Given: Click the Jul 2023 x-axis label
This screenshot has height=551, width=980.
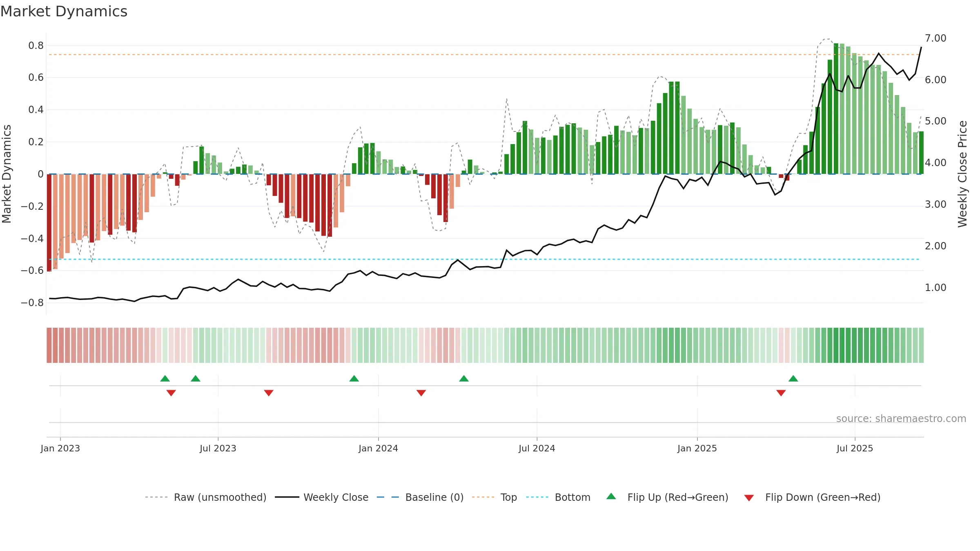Looking at the screenshot, I should [x=218, y=448].
